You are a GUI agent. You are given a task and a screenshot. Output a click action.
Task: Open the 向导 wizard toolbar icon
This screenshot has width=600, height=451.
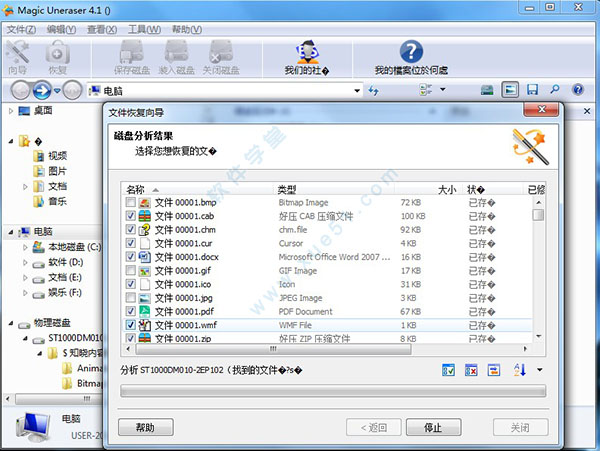(x=18, y=57)
